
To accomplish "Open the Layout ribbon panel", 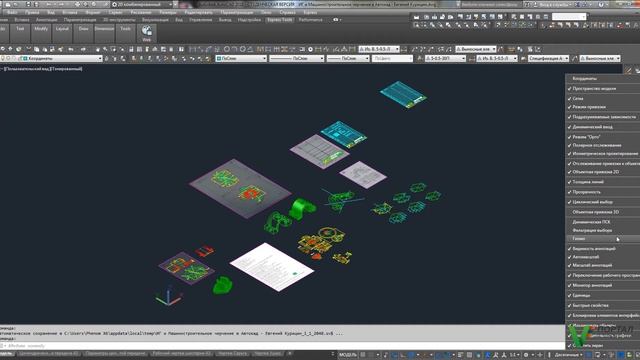I will 62,33.
